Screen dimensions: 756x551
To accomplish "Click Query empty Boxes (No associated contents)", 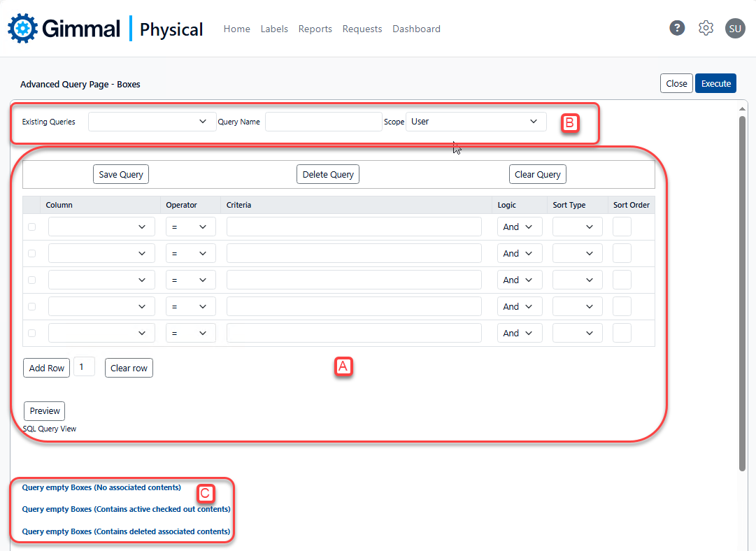I will tap(101, 487).
